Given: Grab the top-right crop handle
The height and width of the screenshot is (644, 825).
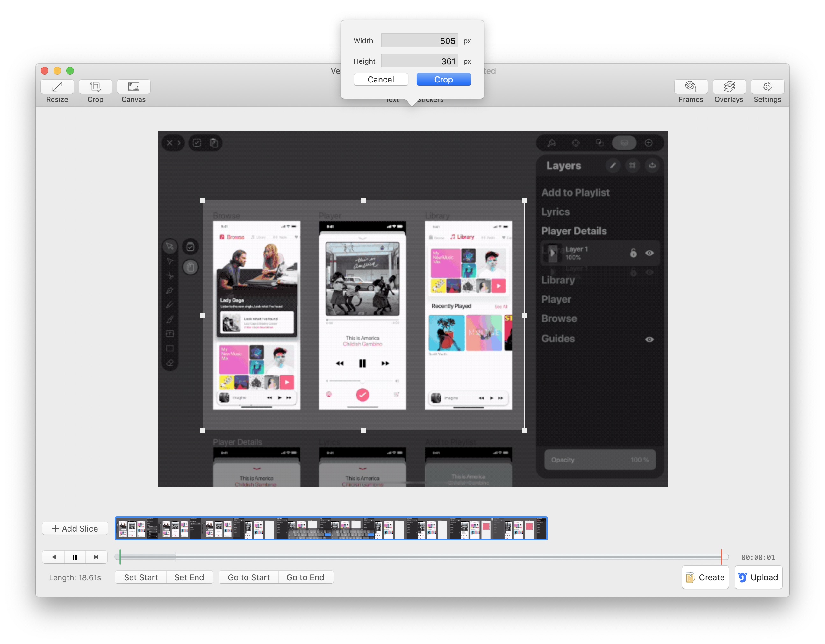Looking at the screenshot, I should click(524, 201).
